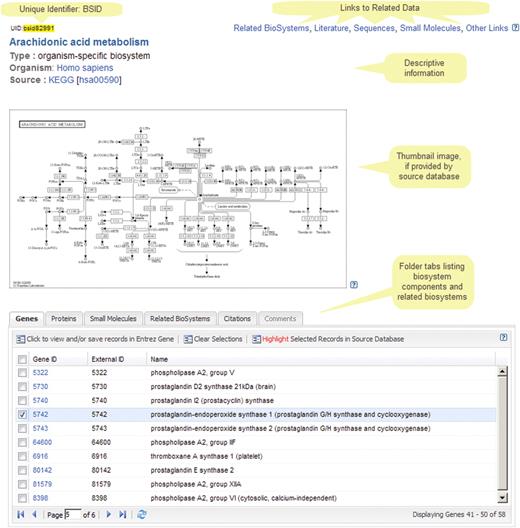Viewport: 520px width, 528px height.
Task: Open the KEGG source link
Action: click(61, 80)
